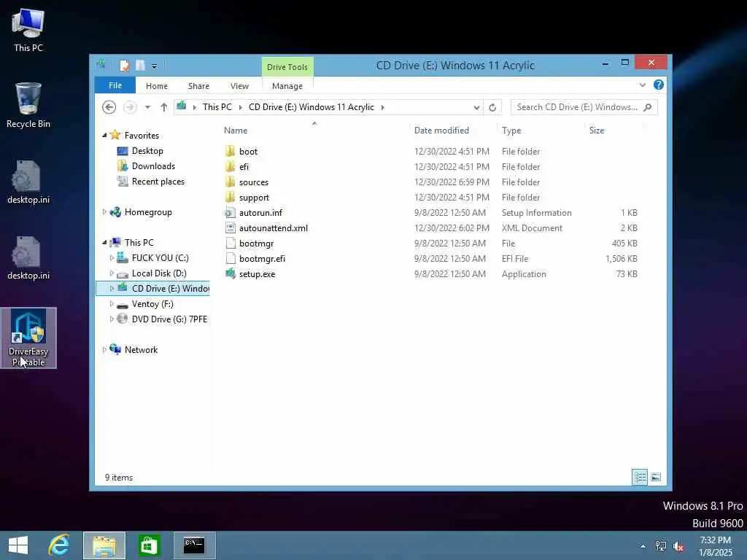Open Desktop in Favorites
This screenshot has width=747, height=560.
pos(147,151)
